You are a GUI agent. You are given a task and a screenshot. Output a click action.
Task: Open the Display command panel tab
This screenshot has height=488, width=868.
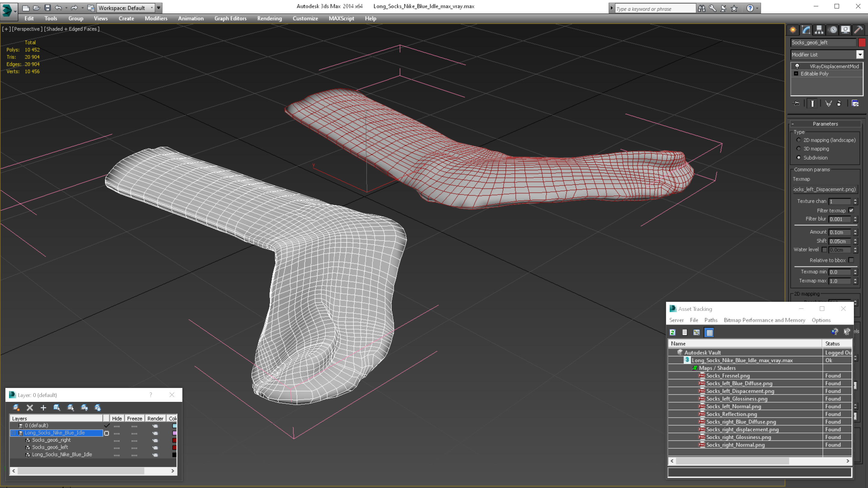pyautogui.click(x=845, y=30)
